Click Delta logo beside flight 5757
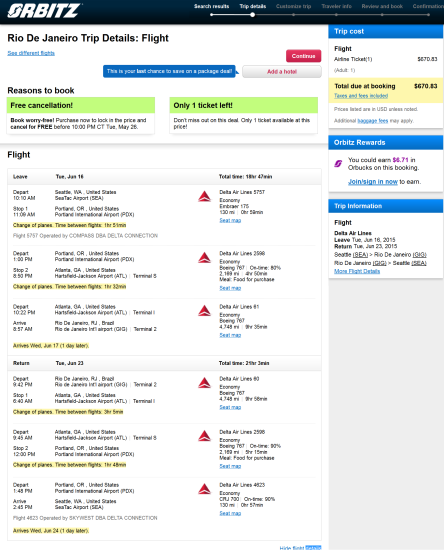Viewport: 444px width, 550px height. pos(204,196)
